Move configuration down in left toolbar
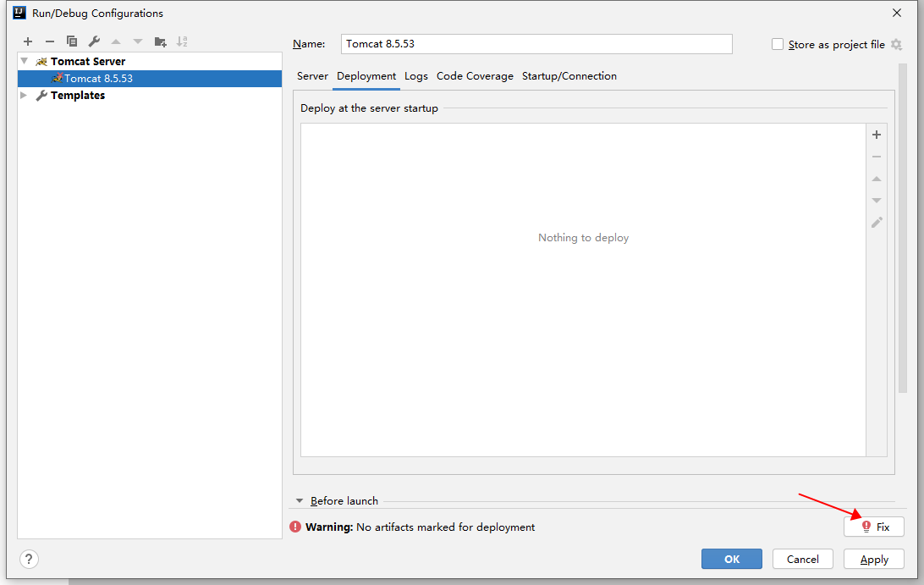Screen dimensions: 924x585 tap(138, 41)
